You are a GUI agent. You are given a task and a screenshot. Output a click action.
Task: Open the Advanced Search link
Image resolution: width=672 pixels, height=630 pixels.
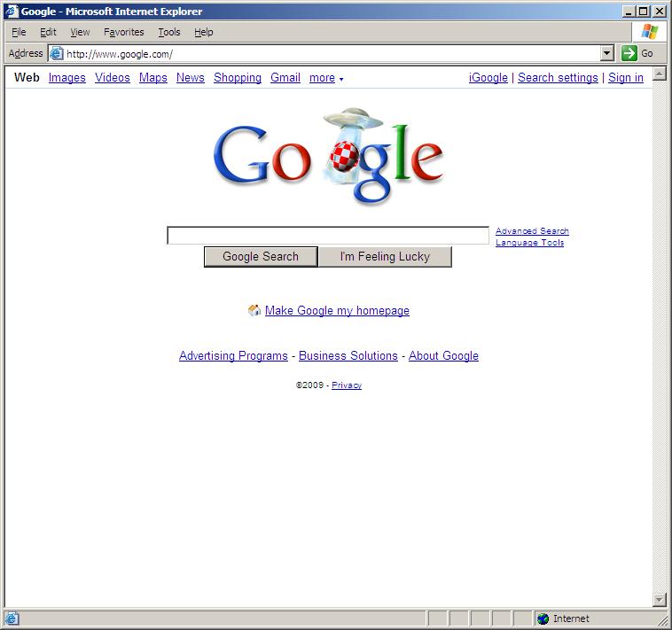[532, 231]
